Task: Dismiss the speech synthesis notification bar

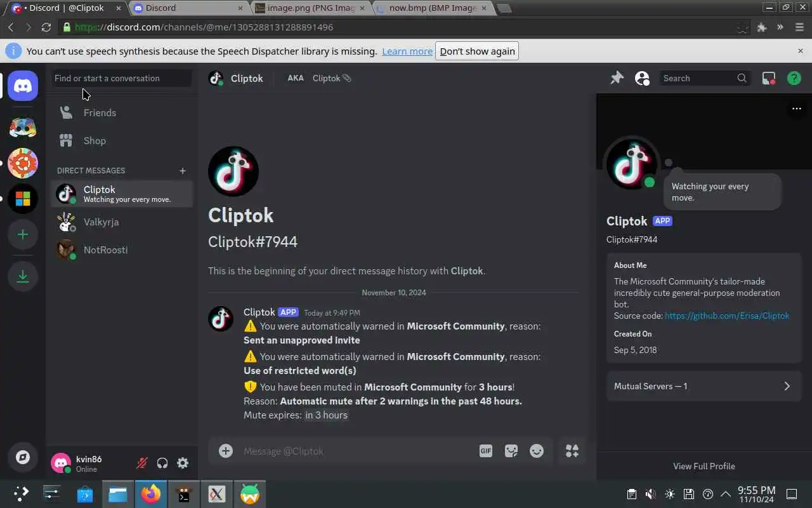Action: click(800, 51)
